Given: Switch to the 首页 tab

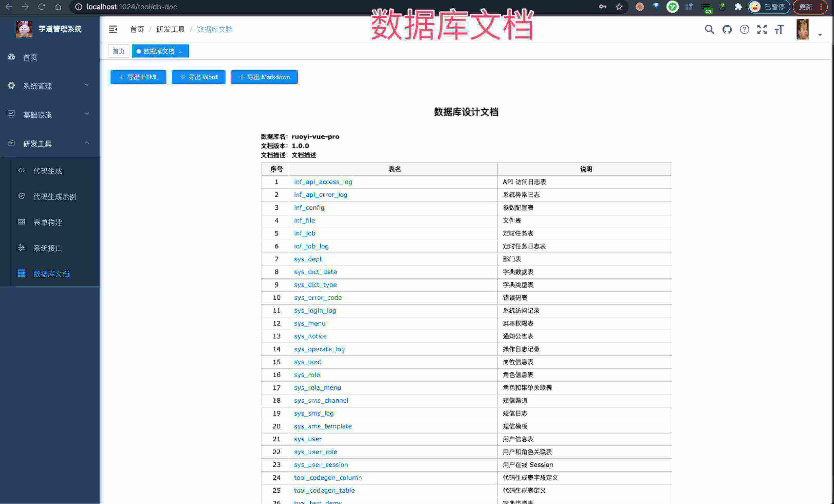Looking at the screenshot, I should tap(118, 51).
